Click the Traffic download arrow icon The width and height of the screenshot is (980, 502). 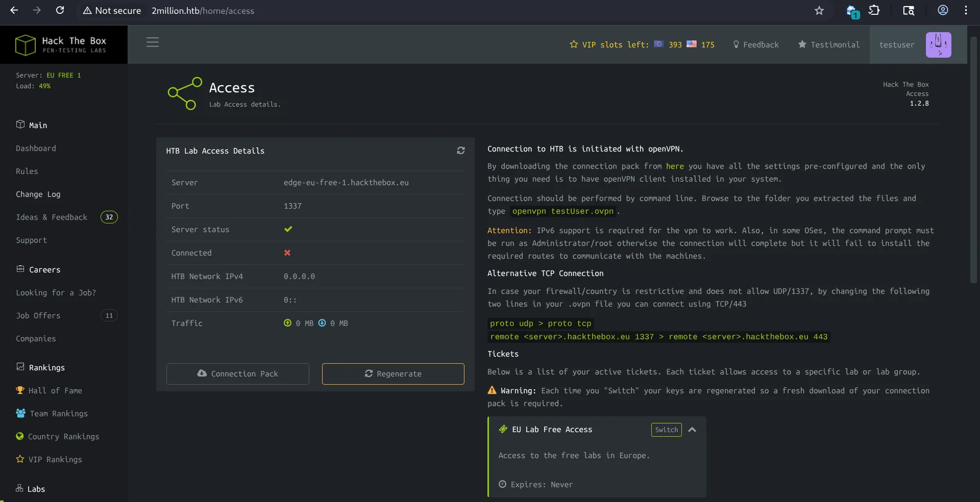(322, 323)
